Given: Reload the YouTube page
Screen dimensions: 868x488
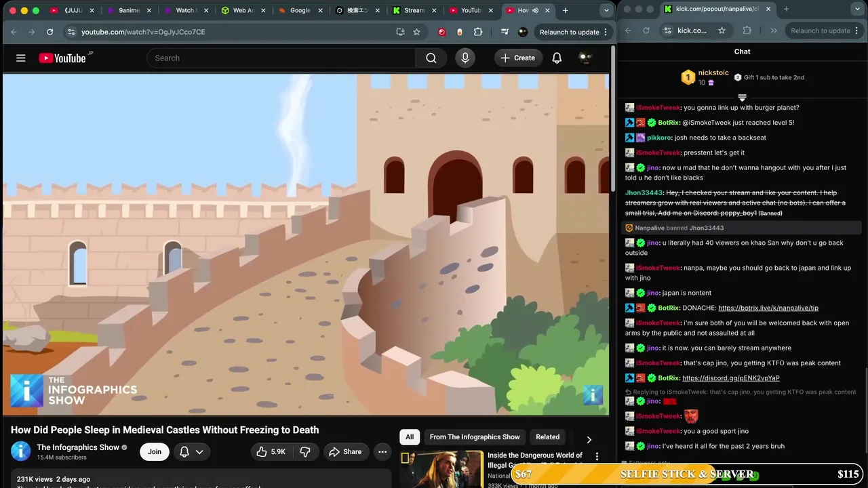Looking at the screenshot, I should pos(50,32).
